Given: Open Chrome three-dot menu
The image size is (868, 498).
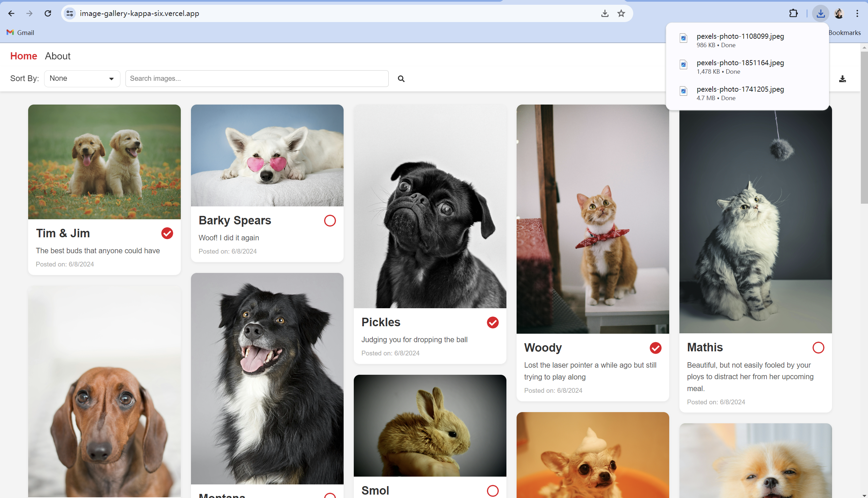Looking at the screenshot, I should click(857, 13).
